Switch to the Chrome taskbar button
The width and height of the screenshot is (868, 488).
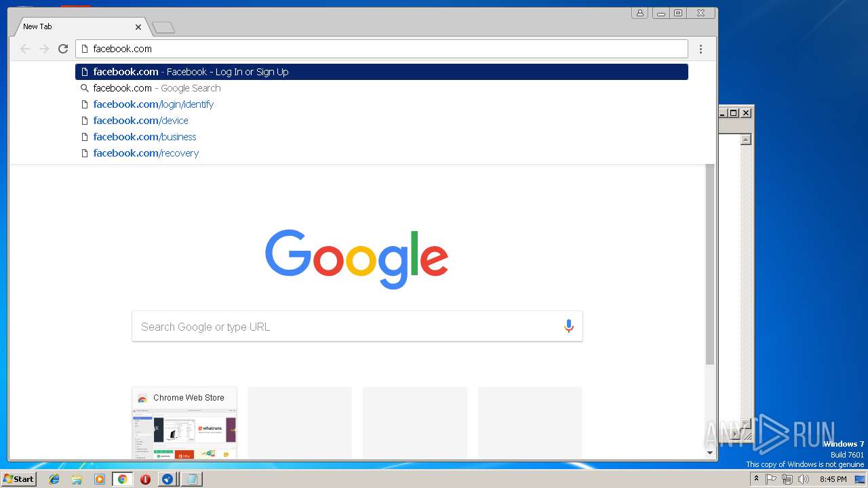122,479
